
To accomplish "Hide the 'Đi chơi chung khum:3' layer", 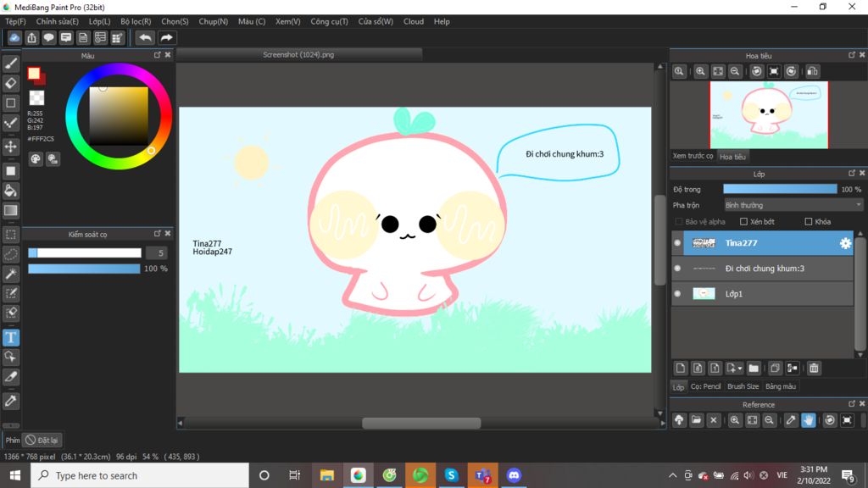I will [x=677, y=269].
